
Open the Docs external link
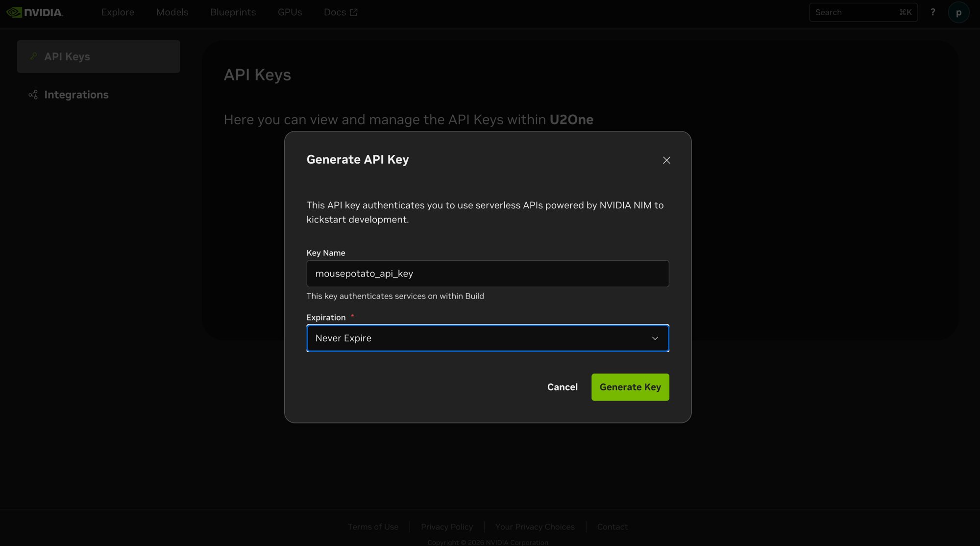(341, 12)
